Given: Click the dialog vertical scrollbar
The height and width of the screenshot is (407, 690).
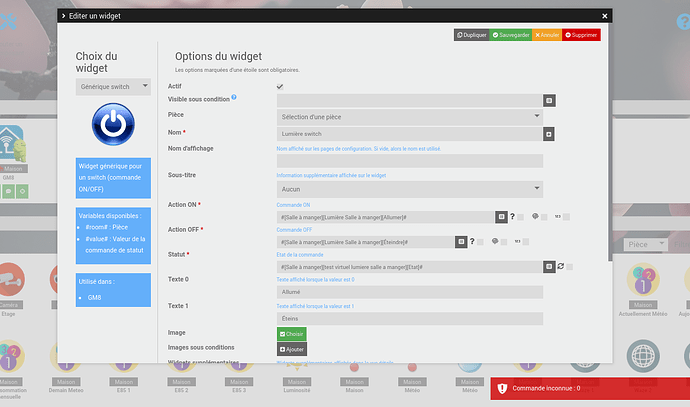Looking at the screenshot, I should [x=610, y=143].
